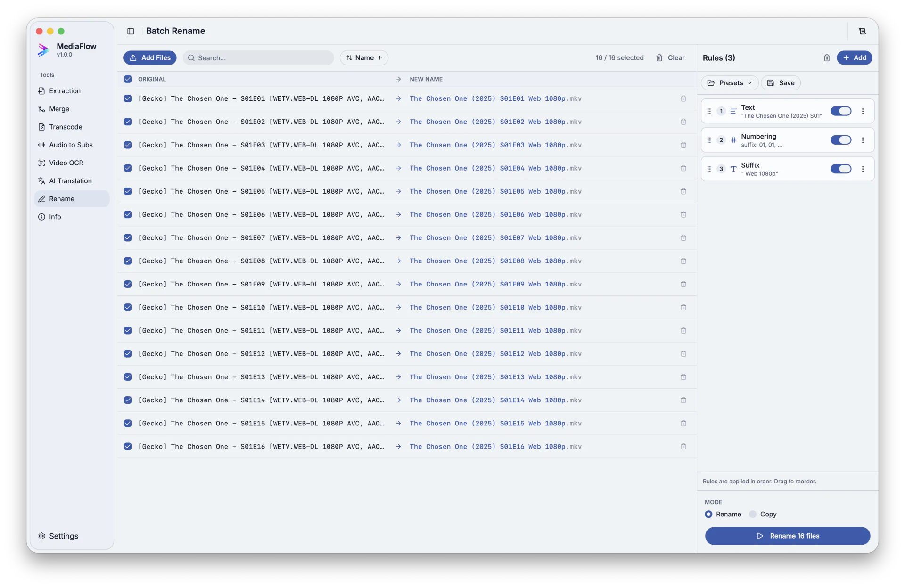The width and height of the screenshot is (905, 588).
Task: Click the Numbering rule hash icon
Action: [x=733, y=140]
